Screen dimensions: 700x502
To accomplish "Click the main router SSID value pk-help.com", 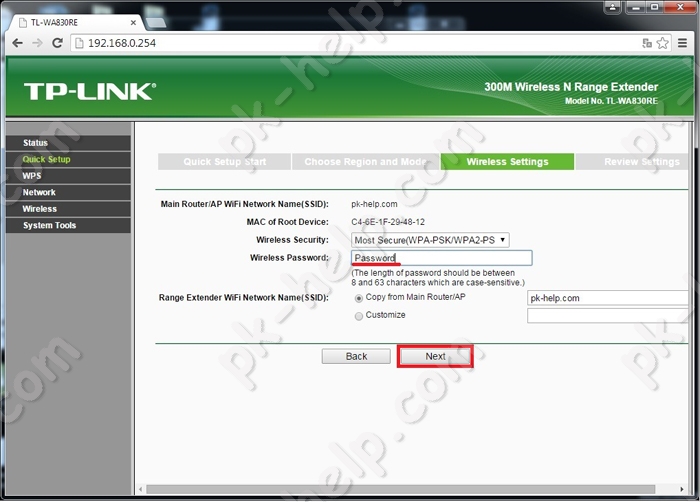I will (x=374, y=204).
